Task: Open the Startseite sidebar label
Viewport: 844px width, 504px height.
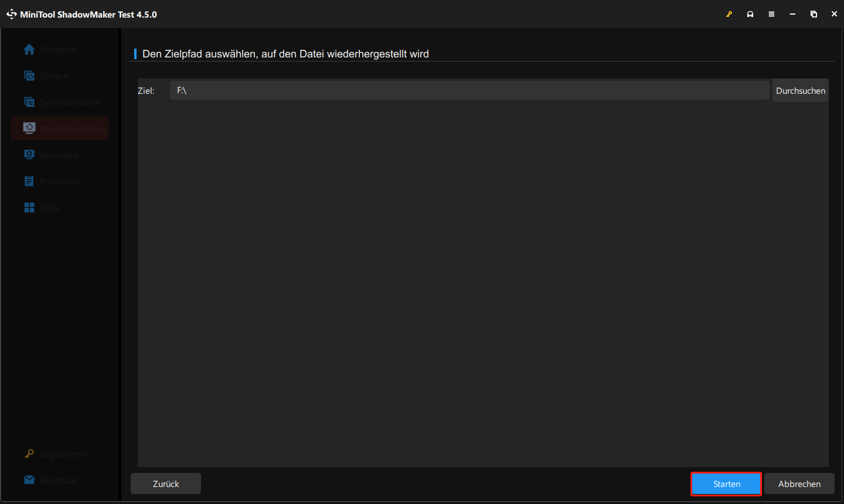Action: click(x=57, y=50)
